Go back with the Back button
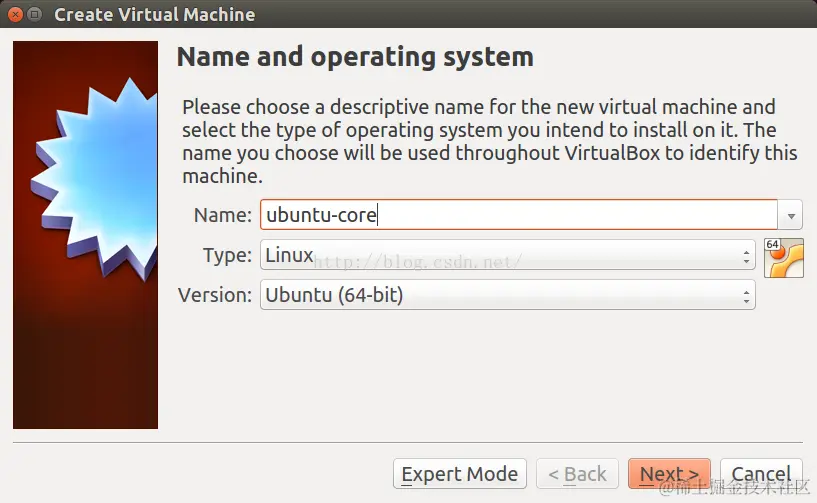The image size is (817, 503). coord(577,474)
